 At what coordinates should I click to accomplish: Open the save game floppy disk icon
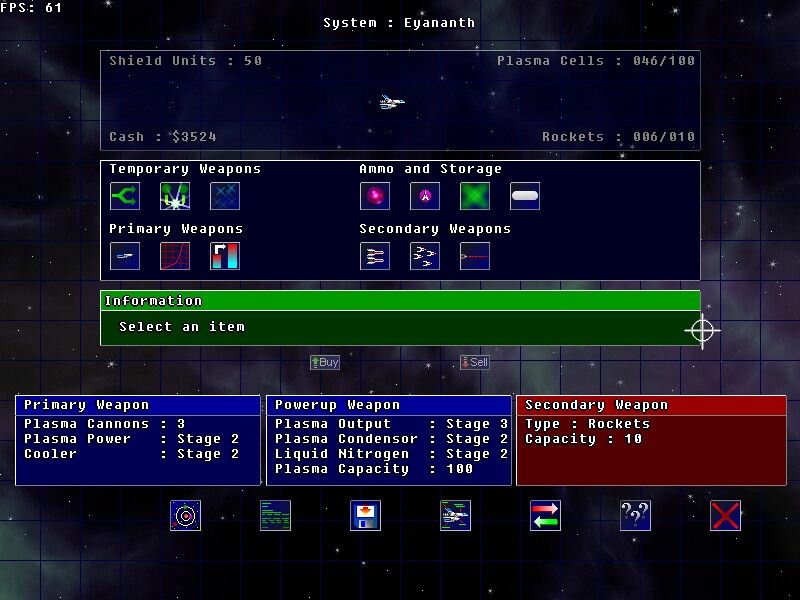pos(365,515)
